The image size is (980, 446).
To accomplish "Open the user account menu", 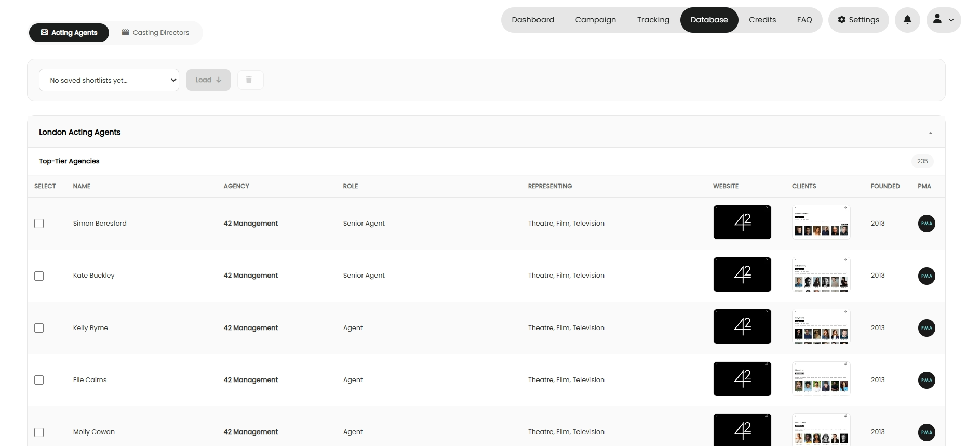I will pos(944,20).
